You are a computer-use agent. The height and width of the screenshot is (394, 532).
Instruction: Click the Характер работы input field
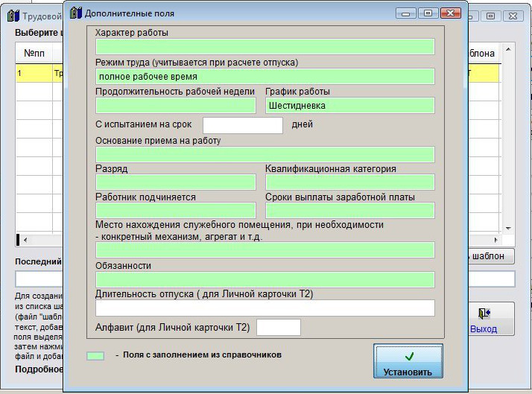(265, 47)
